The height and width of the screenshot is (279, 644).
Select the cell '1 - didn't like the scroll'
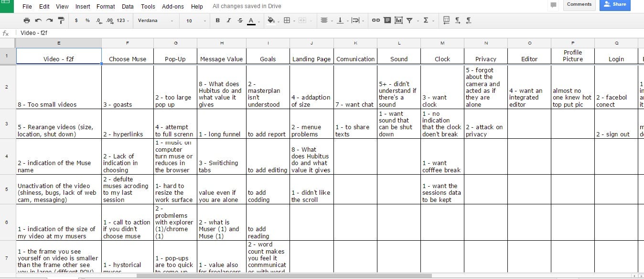(x=311, y=190)
